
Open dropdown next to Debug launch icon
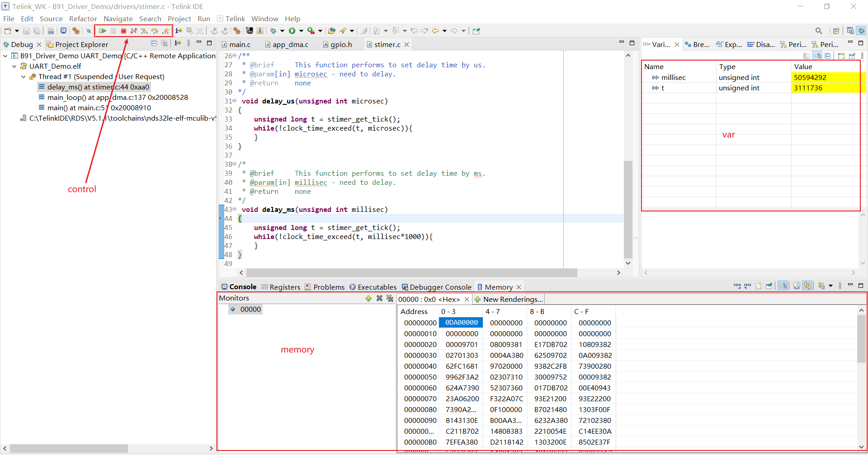282,31
